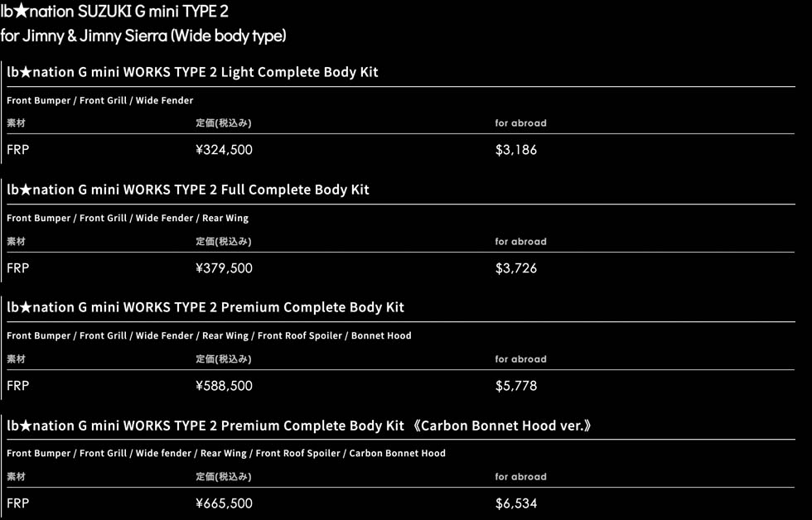The width and height of the screenshot is (812, 520).
Task: Click the $5,778 abroad price
Action: (x=515, y=386)
